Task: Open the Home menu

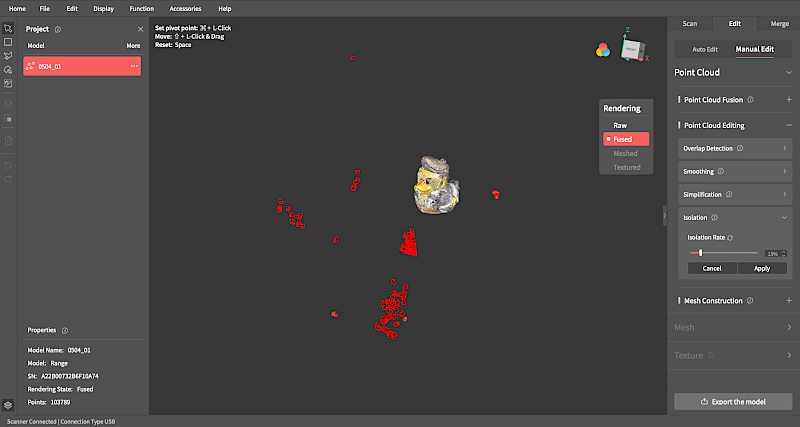Action: tap(17, 9)
